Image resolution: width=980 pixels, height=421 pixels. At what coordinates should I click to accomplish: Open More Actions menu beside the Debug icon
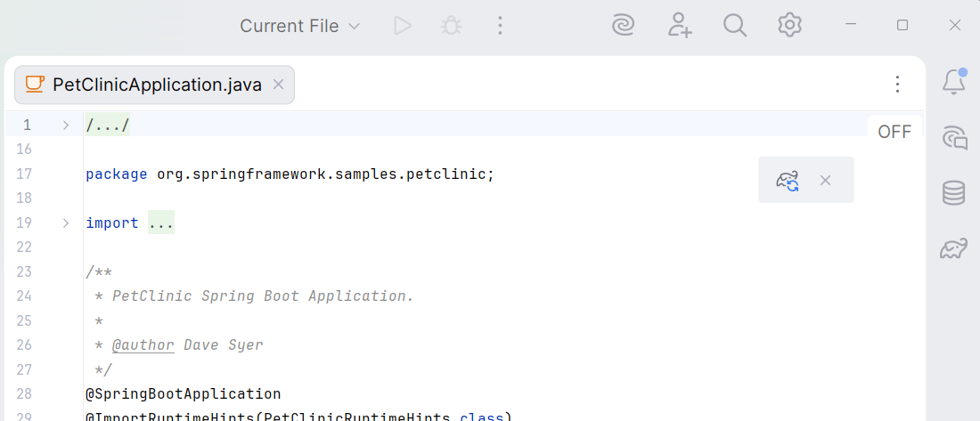point(500,26)
